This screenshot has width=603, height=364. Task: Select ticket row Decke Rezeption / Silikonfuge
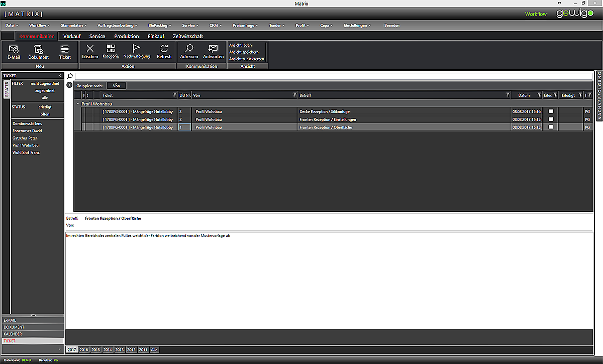tap(337, 111)
